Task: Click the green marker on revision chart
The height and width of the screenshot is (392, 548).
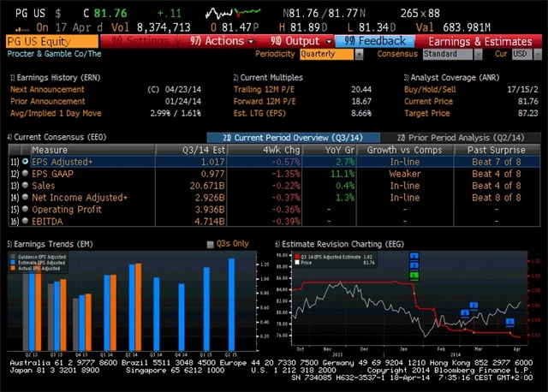Action: coord(414,275)
